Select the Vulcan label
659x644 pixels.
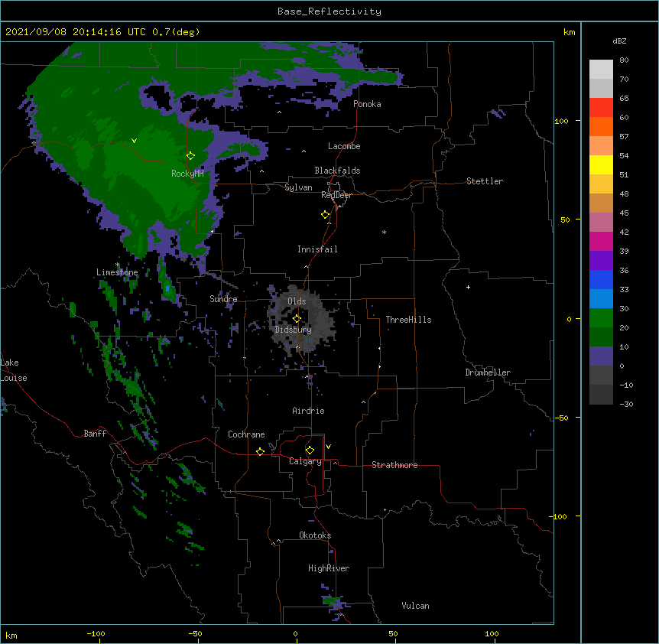pos(415,606)
